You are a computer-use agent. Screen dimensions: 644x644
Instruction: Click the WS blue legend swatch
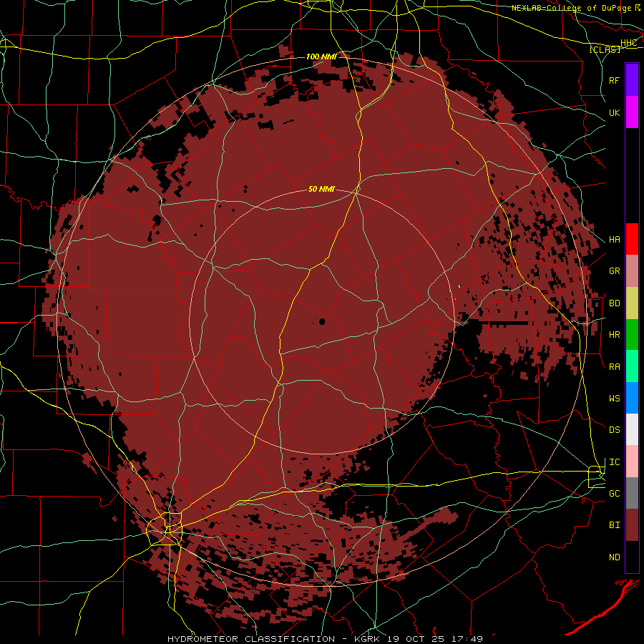pos(632,398)
